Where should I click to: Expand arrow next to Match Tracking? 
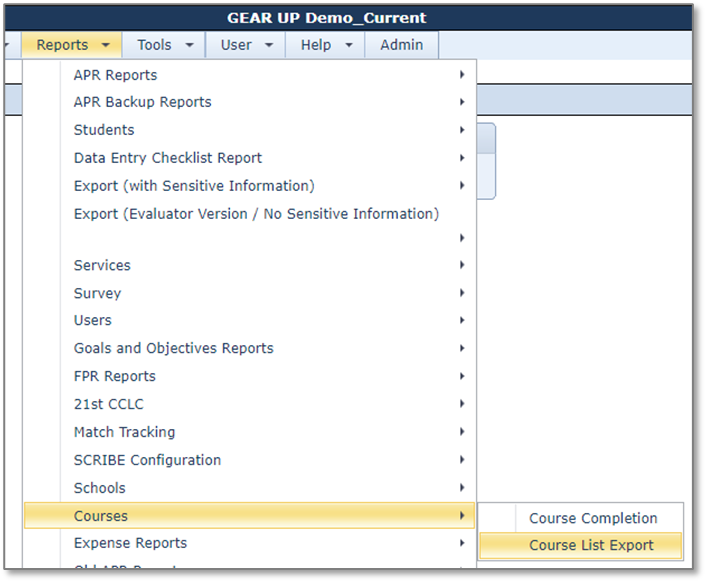click(x=462, y=431)
